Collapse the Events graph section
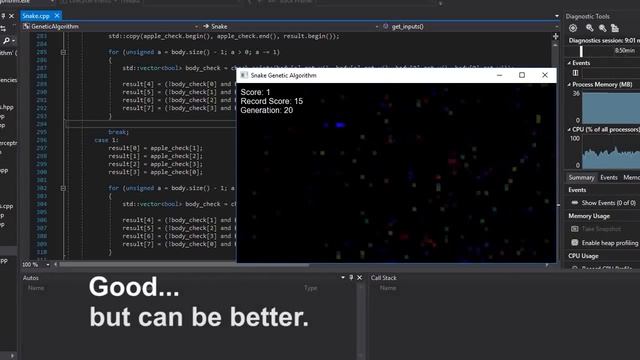Screen dimensions: 640x360 569,63
